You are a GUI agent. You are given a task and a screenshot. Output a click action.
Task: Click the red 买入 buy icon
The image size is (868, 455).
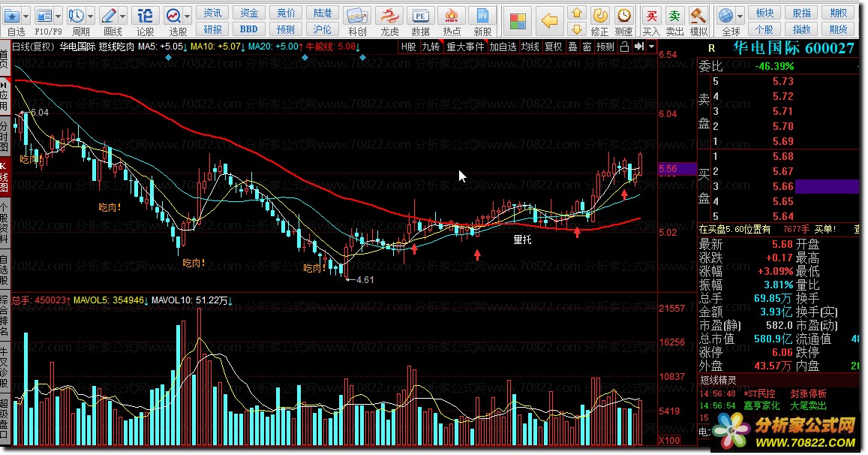point(651,16)
